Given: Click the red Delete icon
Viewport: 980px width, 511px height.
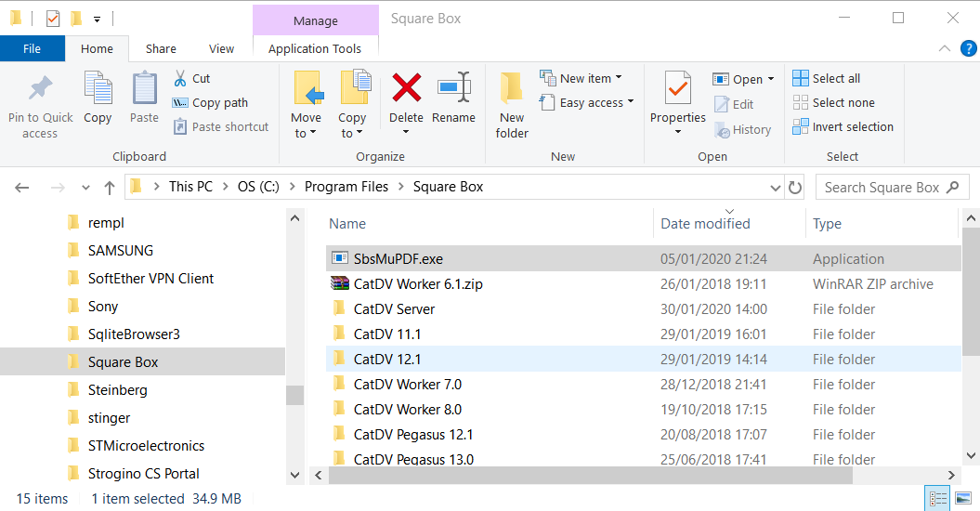Looking at the screenshot, I should coord(406,87).
